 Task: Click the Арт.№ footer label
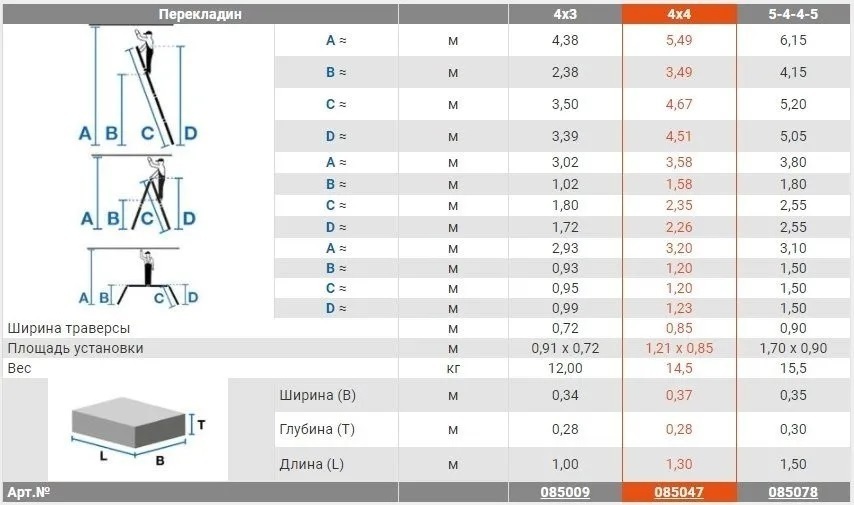[29, 492]
